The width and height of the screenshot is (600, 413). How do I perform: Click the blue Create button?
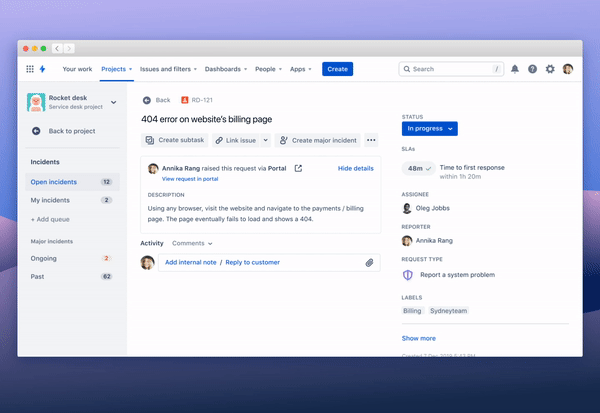pos(337,69)
